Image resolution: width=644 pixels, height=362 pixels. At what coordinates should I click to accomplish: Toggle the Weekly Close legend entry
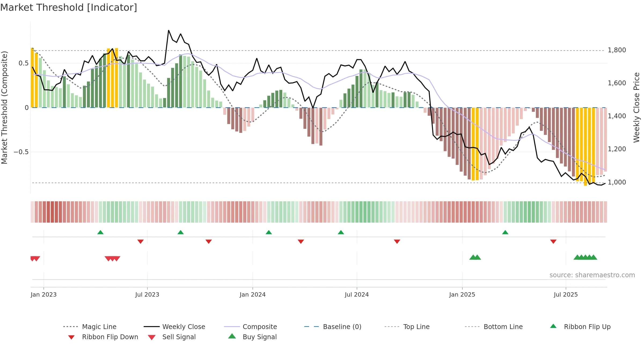click(174, 327)
